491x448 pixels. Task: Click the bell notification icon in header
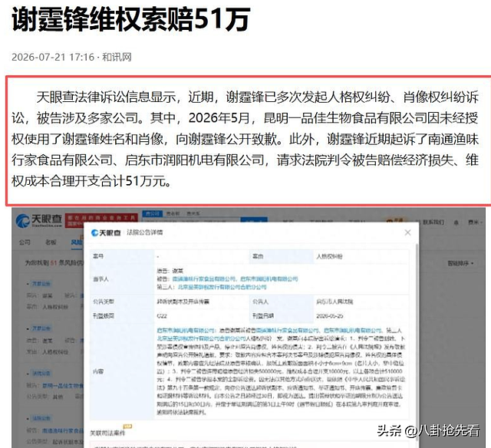pos(456,222)
